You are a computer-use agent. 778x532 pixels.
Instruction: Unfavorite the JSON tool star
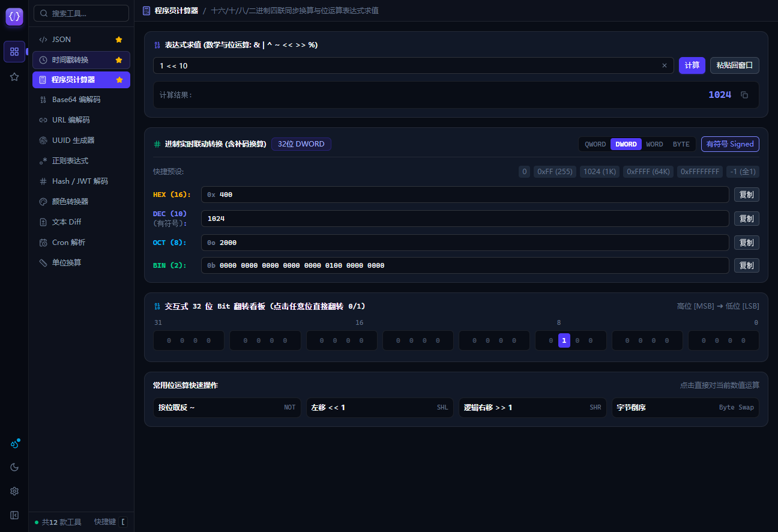[119, 40]
